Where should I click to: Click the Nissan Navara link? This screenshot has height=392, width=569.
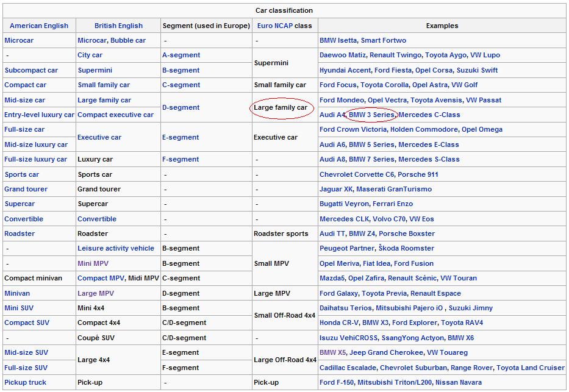click(x=459, y=382)
